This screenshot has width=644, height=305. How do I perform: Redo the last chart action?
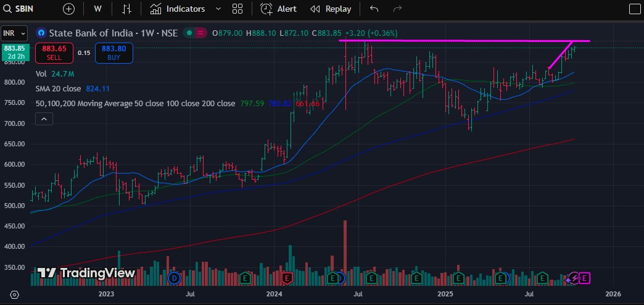[397, 9]
